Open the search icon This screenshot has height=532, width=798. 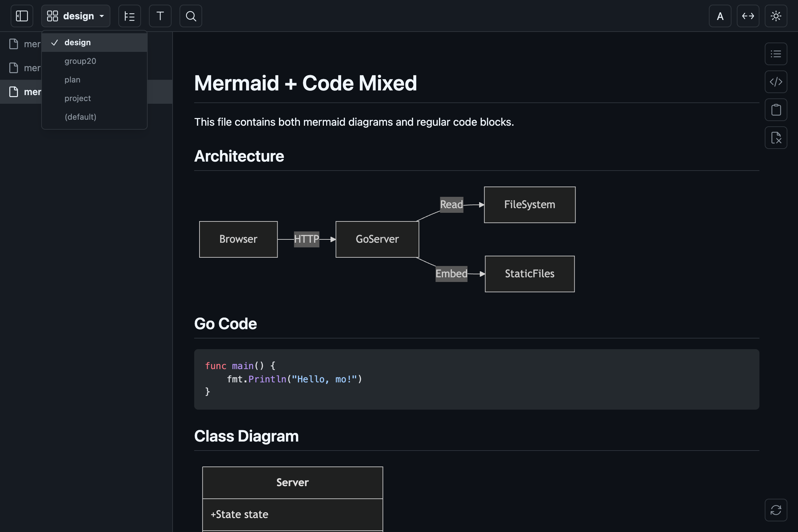point(191,16)
